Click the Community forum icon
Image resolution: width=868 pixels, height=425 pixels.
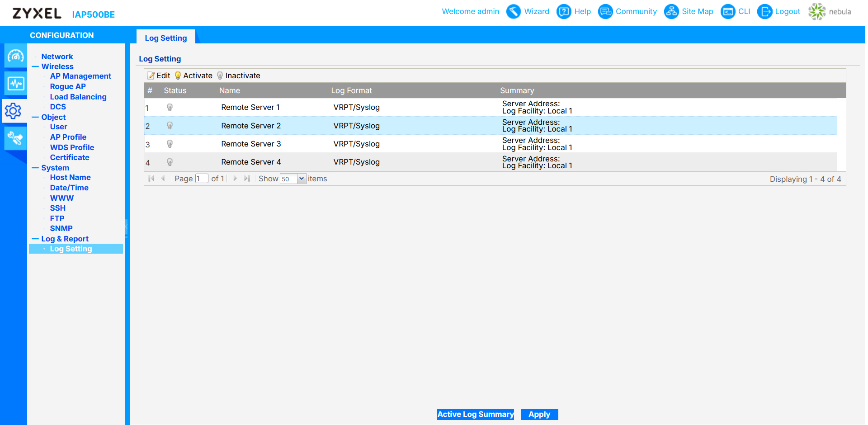point(605,12)
